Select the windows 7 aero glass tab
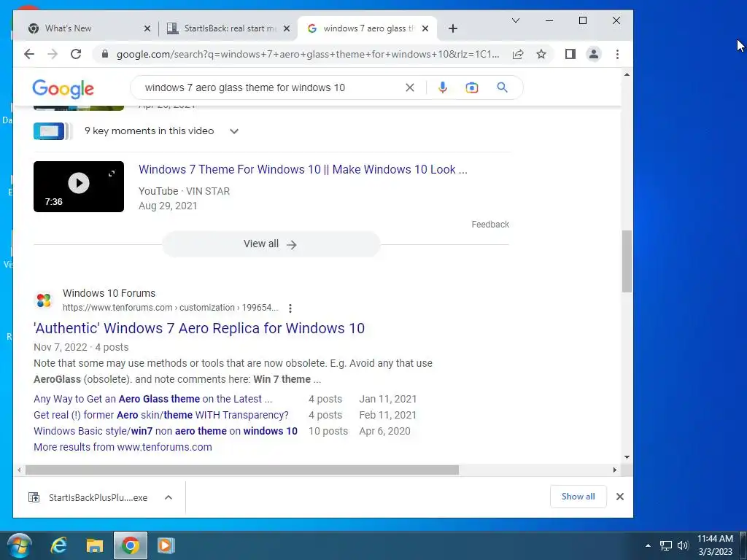 [368, 28]
